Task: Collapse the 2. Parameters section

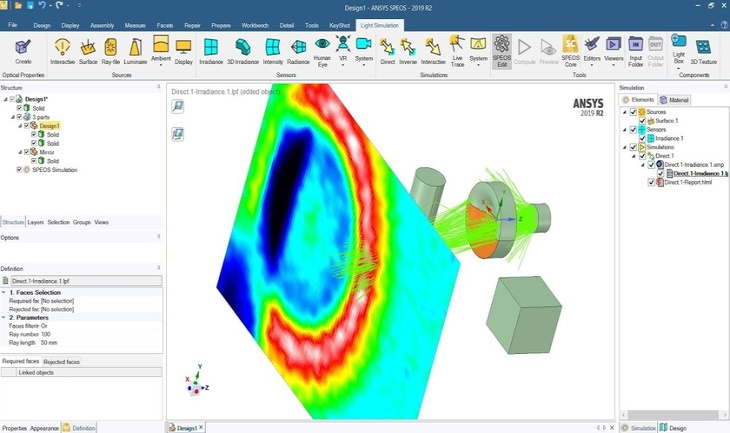Action: point(4,318)
